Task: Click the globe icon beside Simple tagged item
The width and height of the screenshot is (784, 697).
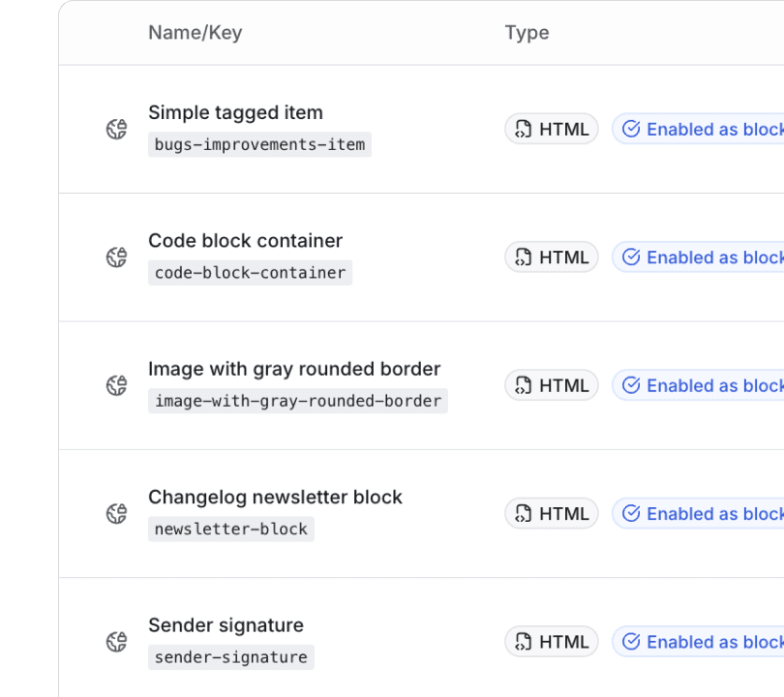Action: tap(116, 128)
